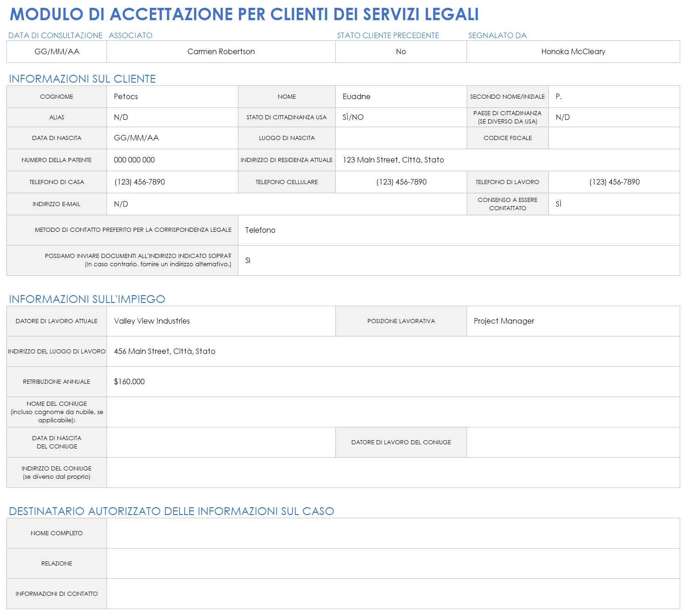
Task: Click the empty INFORMAZIONI DI CONTATTO field
Action: click(x=393, y=594)
